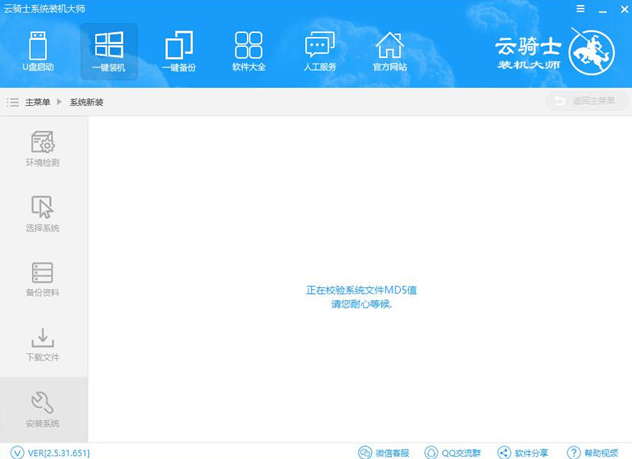
Task: Select the 安装系统 step
Action: pyautogui.click(x=43, y=410)
